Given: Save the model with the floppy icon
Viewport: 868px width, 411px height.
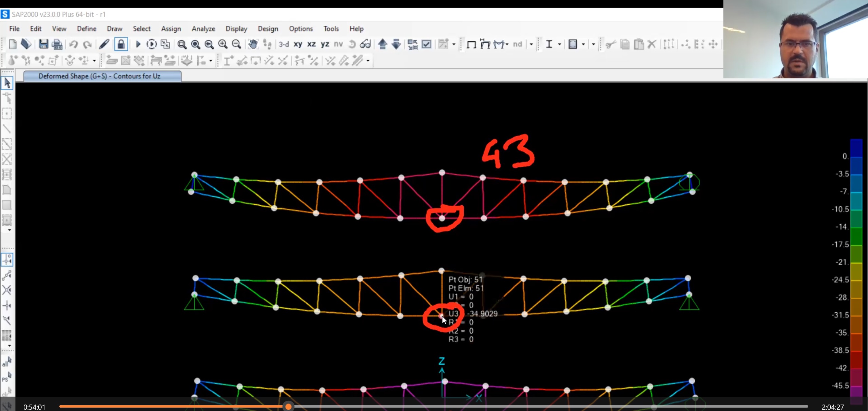Looking at the screenshot, I should (x=43, y=44).
